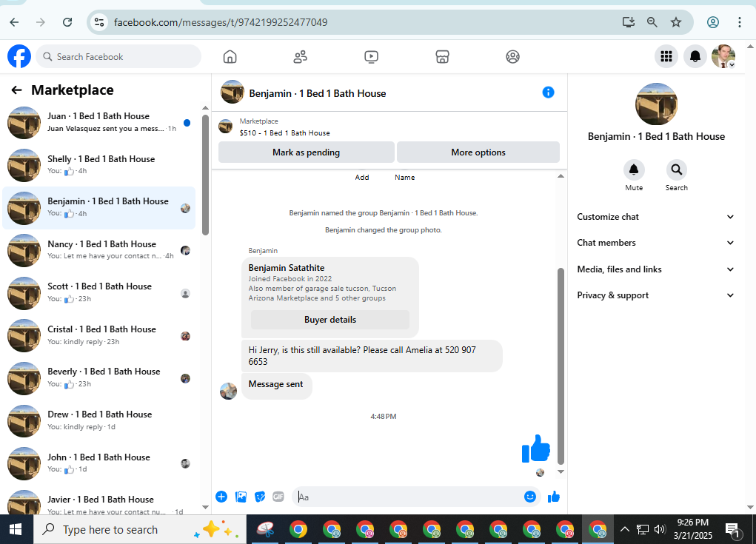756x544 pixels.
Task: Expand the Customize chat section
Action: coord(656,217)
